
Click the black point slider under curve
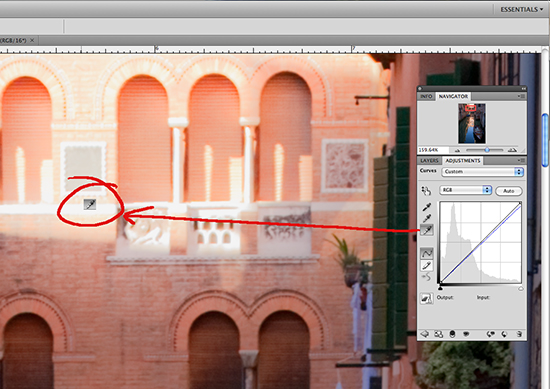[x=440, y=288]
